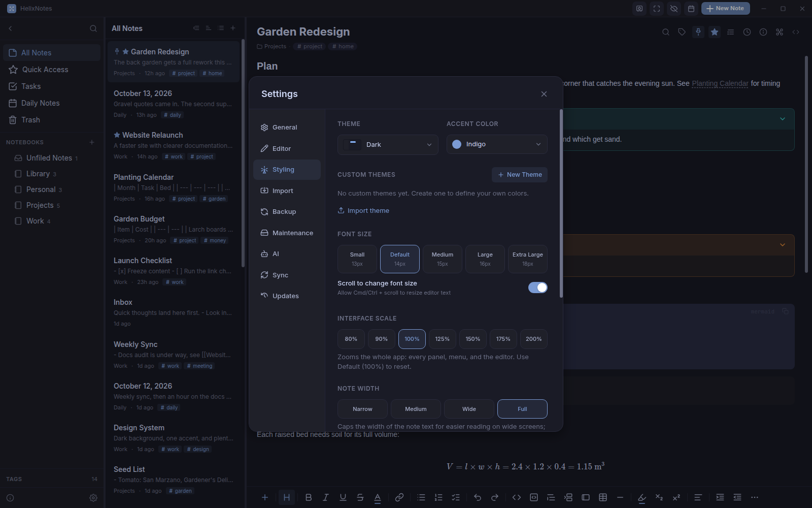Screen dimensions: 812x508
Task: Toggle bold formatting in toolbar
Action: [x=309, y=497]
